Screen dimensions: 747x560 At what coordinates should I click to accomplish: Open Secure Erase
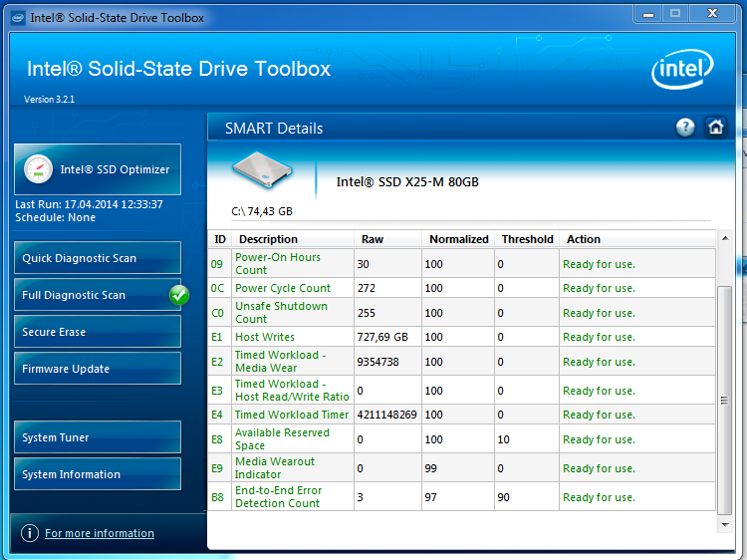coord(98,332)
